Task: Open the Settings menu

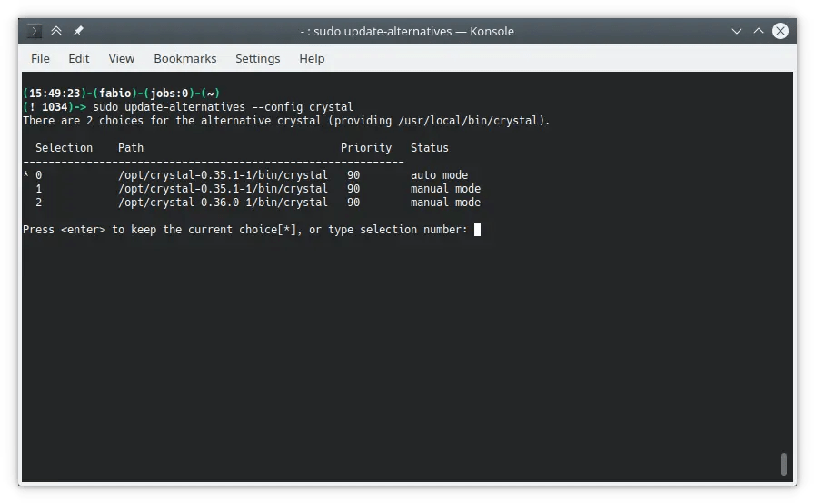Action: (258, 59)
